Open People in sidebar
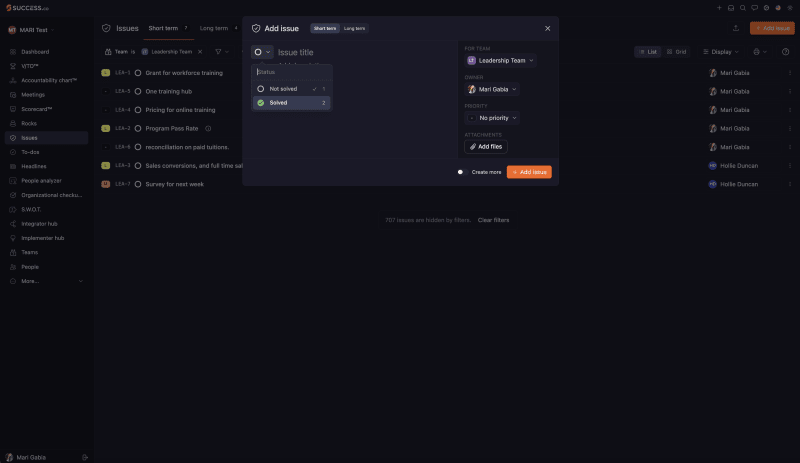 tap(30, 267)
